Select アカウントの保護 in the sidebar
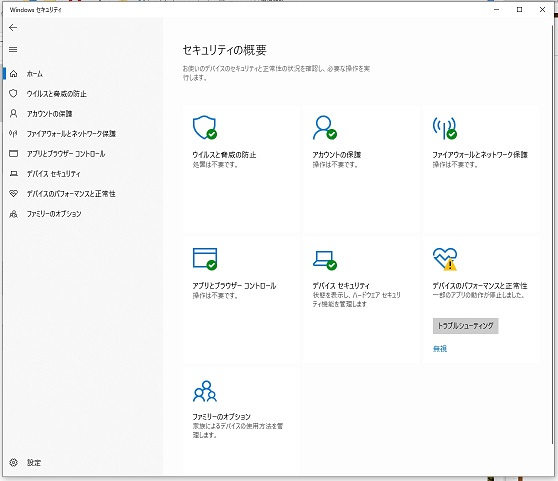Image resolution: width=558 pixels, height=481 pixels. 49,113
